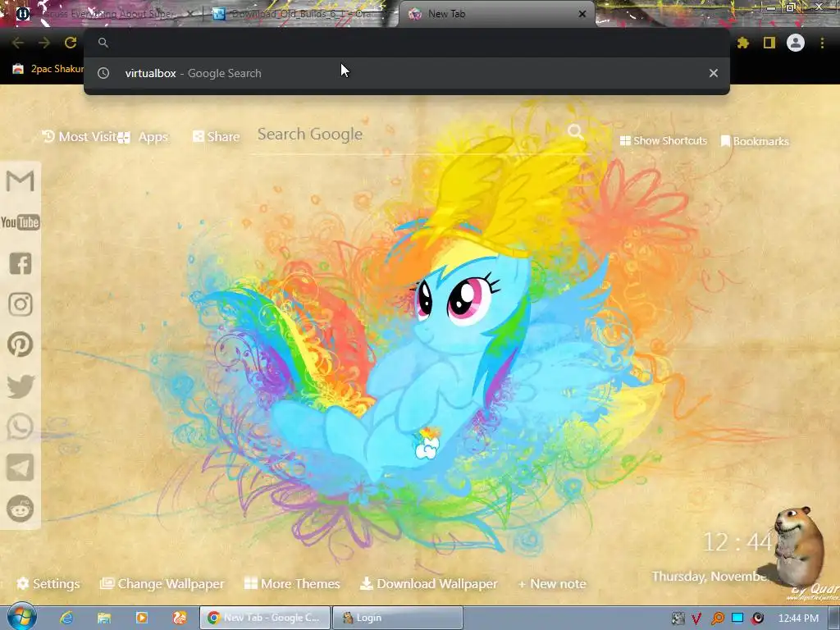This screenshot has width=840, height=630.
Task: Click the orange magnifier tray icon
Action: click(717, 619)
